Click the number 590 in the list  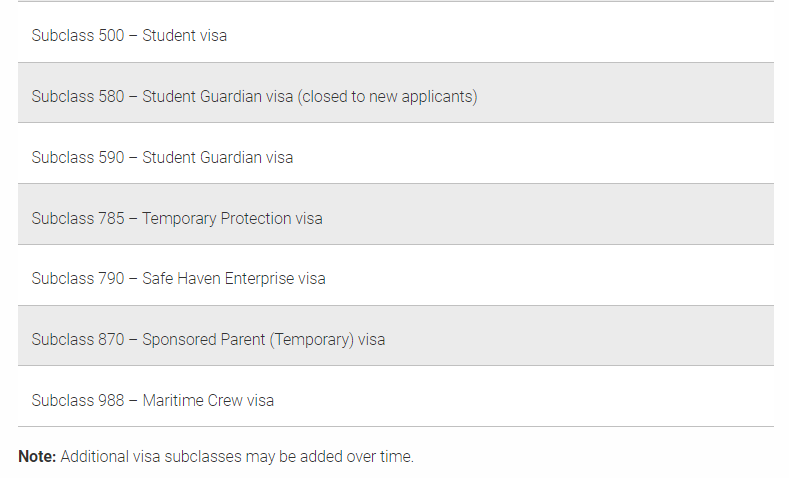coord(111,157)
